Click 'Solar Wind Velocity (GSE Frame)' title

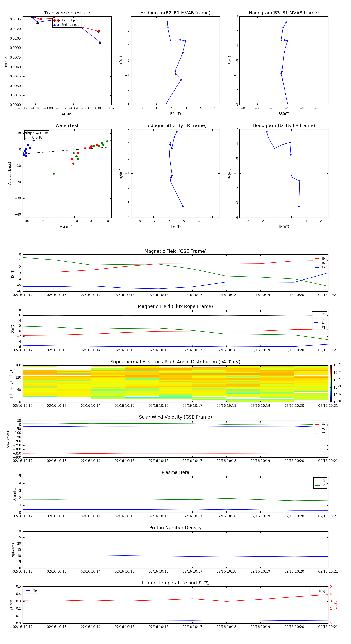[175, 417]
